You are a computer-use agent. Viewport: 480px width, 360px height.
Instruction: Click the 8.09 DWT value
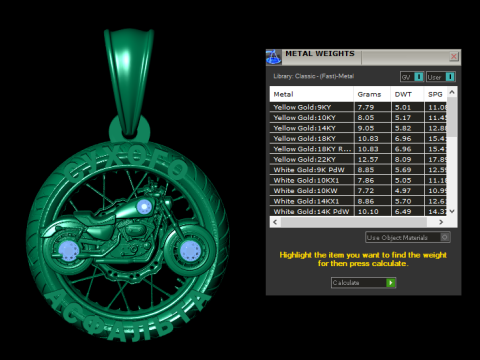point(403,160)
